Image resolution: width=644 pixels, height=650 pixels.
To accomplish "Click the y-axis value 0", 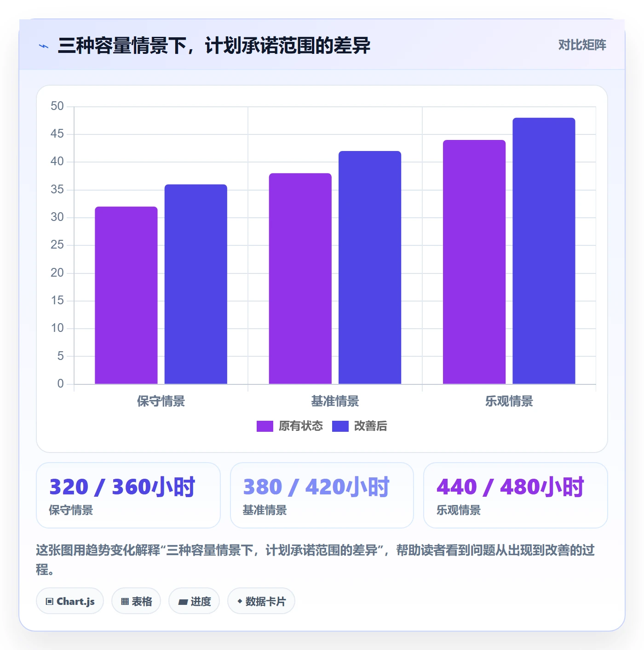I will [60, 383].
